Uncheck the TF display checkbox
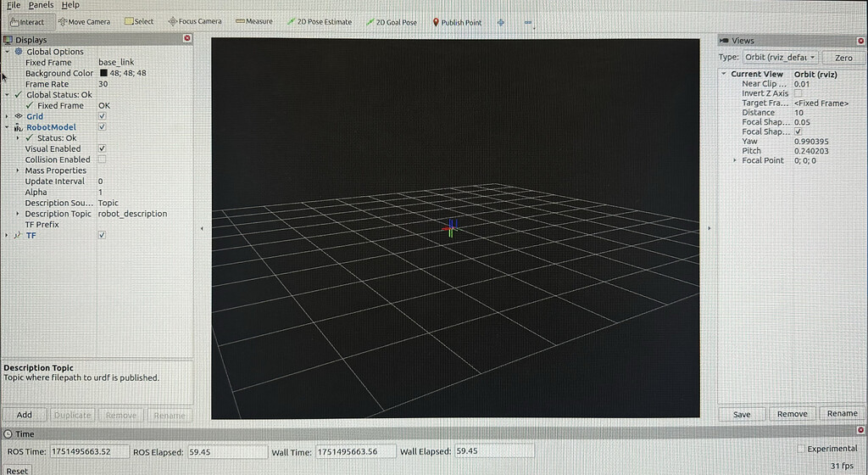 [x=102, y=235]
